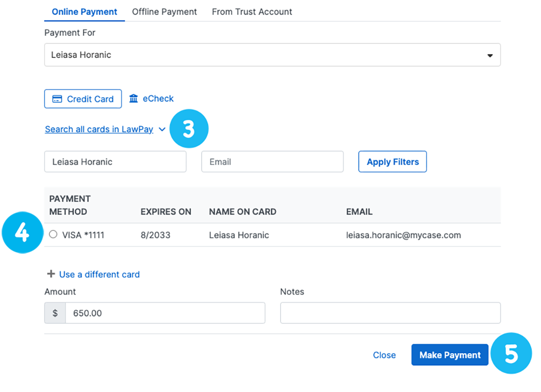Click the Apply Filters button
The image size is (541, 392).
tap(392, 161)
